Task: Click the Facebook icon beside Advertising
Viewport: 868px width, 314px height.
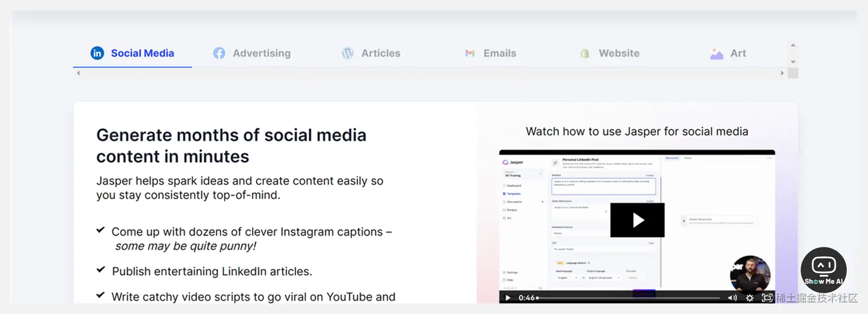Action: [219, 53]
